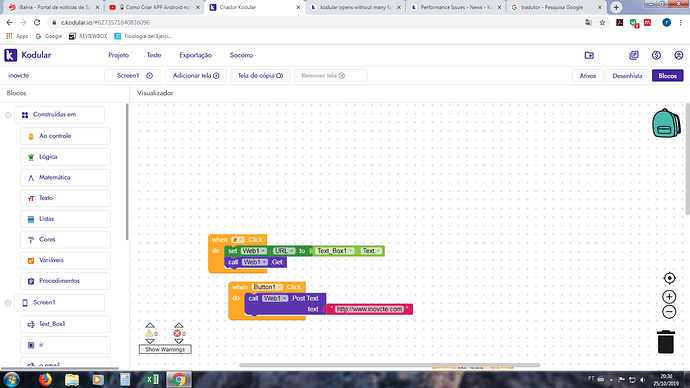
Task: Click the trash can in the workspace
Action: tap(666, 342)
